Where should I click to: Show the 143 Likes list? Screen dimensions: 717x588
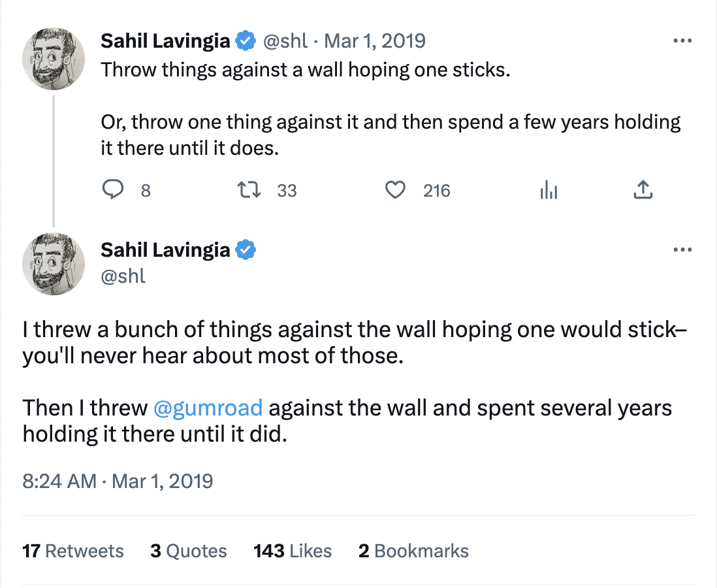click(293, 551)
